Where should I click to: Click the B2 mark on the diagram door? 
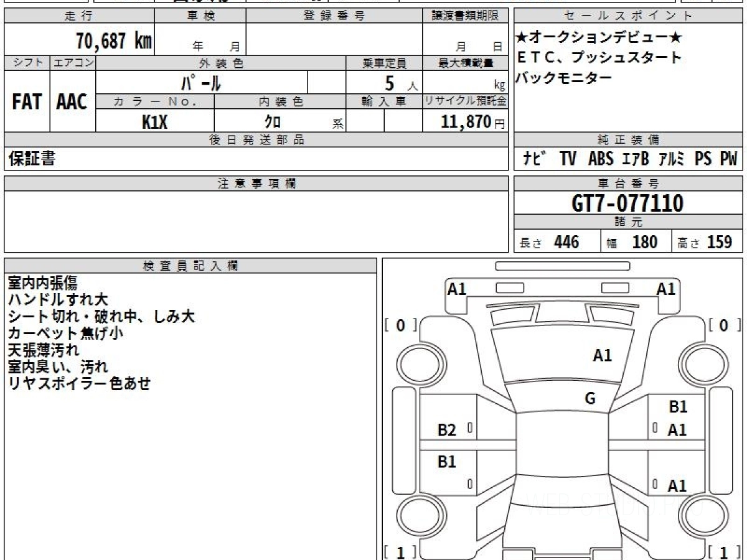pyautogui.click(x=447, y=430)
